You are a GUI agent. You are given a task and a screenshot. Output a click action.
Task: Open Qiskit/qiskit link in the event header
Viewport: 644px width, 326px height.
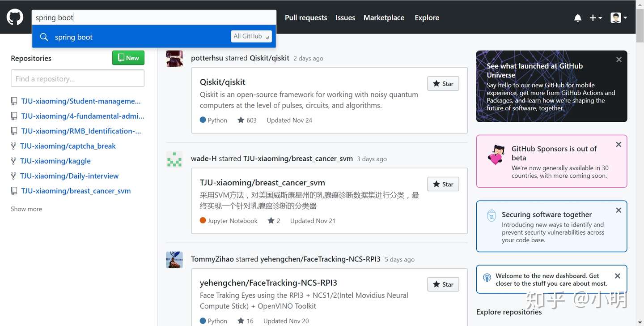pos(269,58)
